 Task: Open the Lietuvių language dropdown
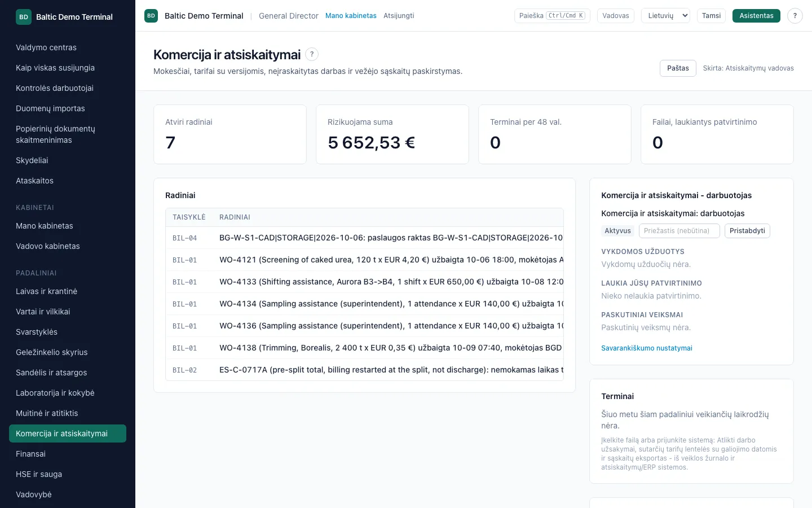pyautogui.click(x=666, y=16)
